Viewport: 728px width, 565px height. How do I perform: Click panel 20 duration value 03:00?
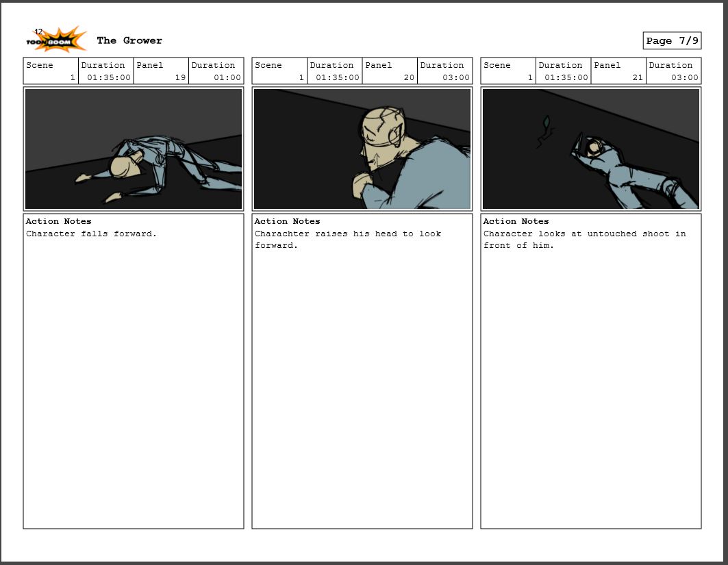click(x=456, y=77)
